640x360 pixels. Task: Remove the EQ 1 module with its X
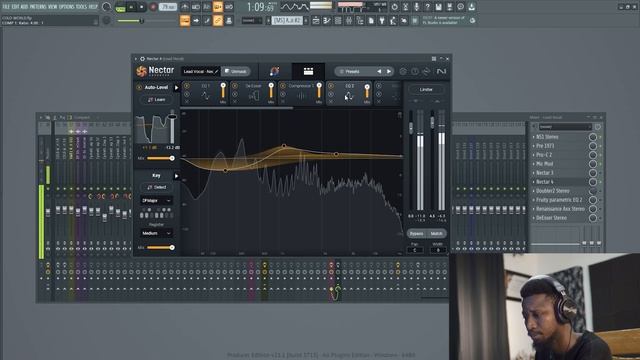pos(187,102)
